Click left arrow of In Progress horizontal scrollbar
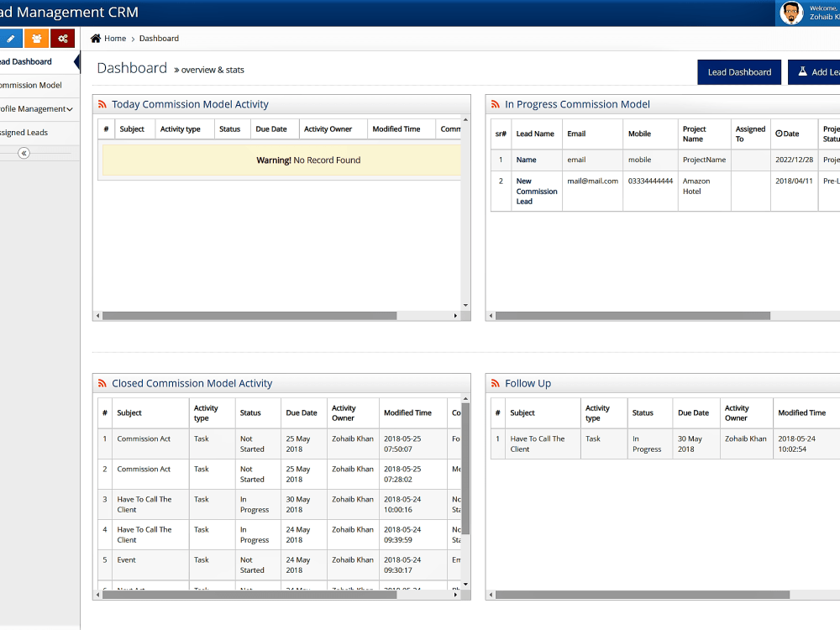 point(491,316)
